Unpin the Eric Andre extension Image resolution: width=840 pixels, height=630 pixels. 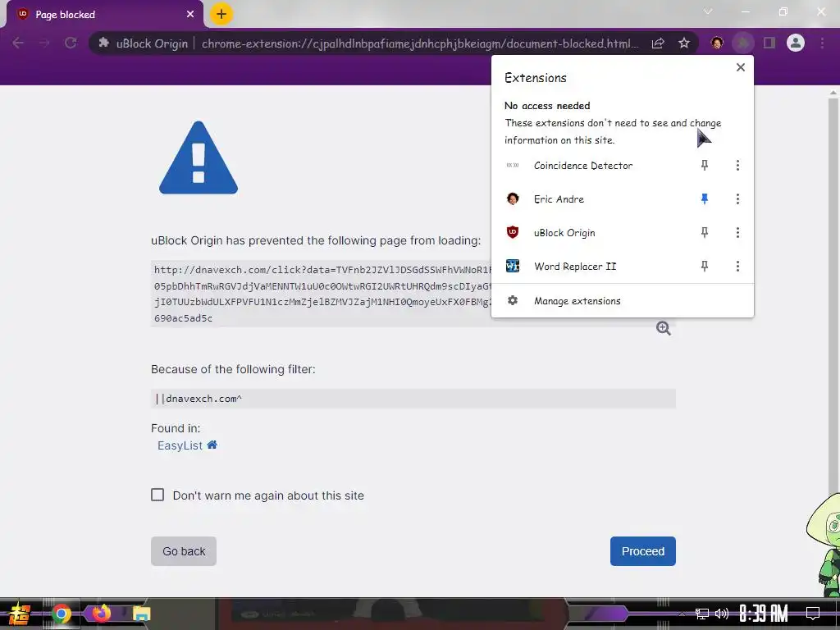(x=705, y=199)
